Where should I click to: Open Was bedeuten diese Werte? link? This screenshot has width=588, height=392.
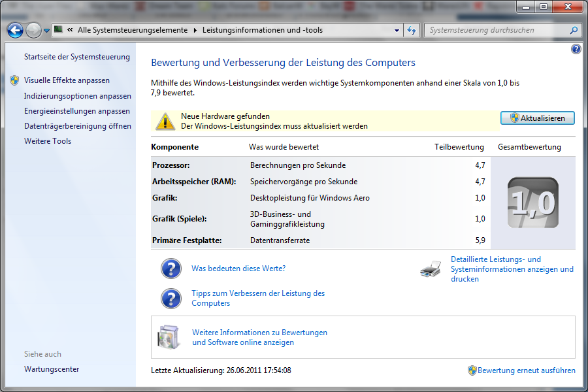[238, 269]
